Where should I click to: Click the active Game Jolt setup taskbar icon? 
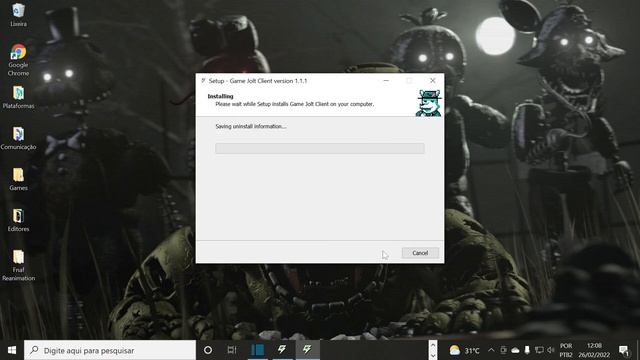[307, 350]
